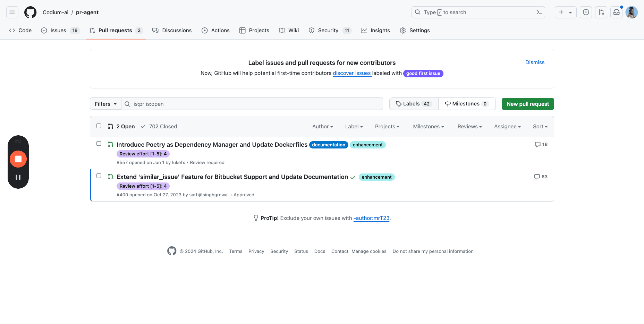Filter by the blue documentation label

(x=329, y=145)
